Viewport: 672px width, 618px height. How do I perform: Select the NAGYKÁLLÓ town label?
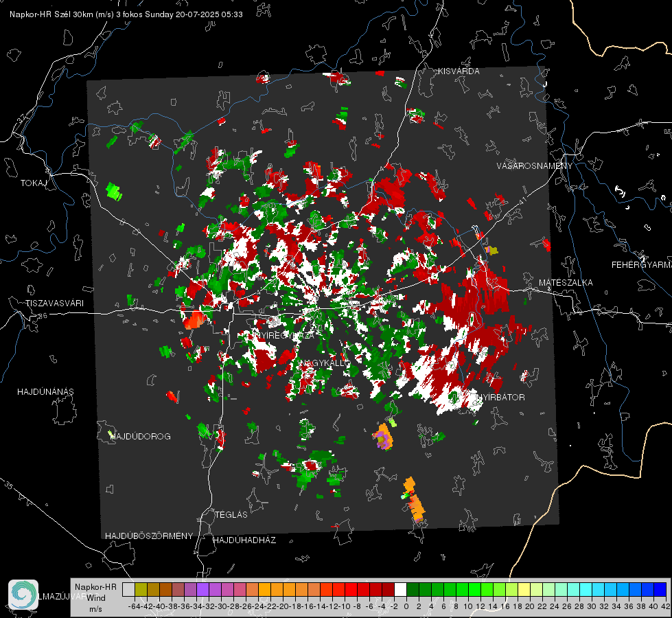coord(325,363)
